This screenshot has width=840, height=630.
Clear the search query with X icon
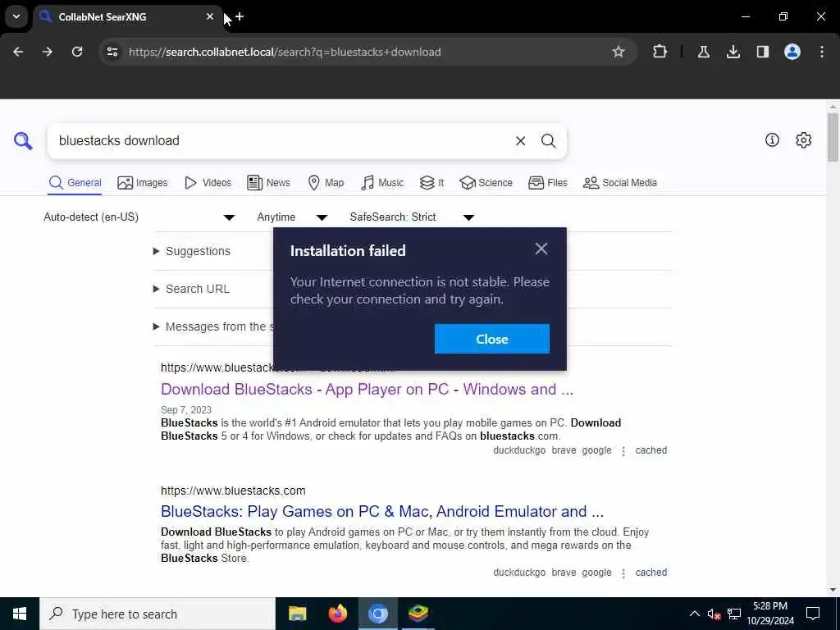520,141
